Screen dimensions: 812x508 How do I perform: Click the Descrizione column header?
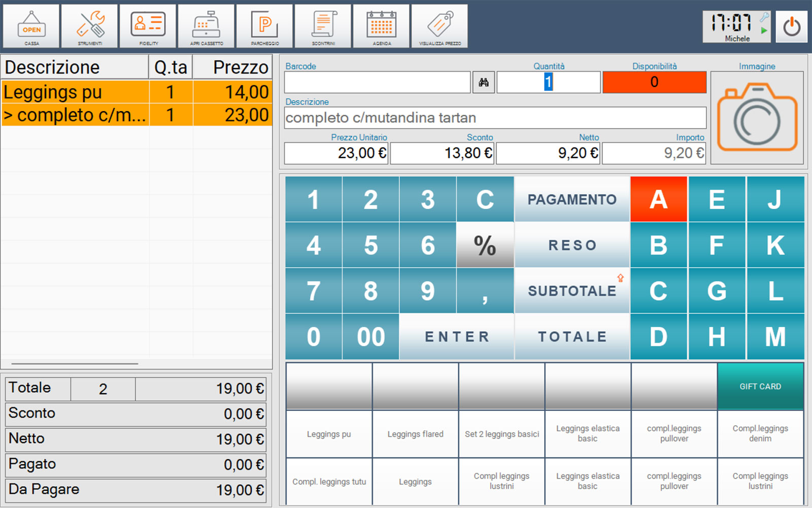click(x=75, y=67)
